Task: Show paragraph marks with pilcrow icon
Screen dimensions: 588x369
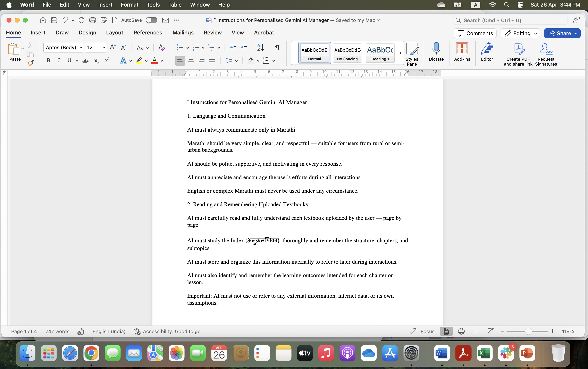Action: click(x=277, y=47)
